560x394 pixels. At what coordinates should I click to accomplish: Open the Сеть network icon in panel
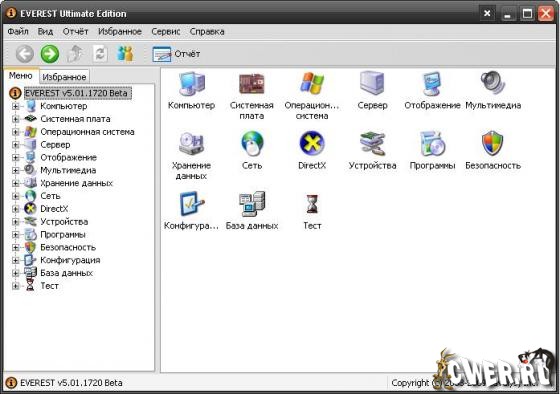click(252, 144)
